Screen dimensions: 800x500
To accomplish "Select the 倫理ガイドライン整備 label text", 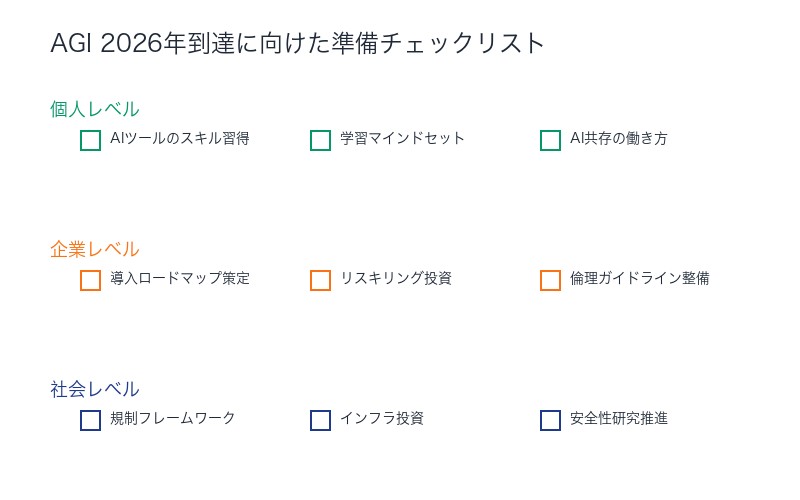I will click(639, 279).
